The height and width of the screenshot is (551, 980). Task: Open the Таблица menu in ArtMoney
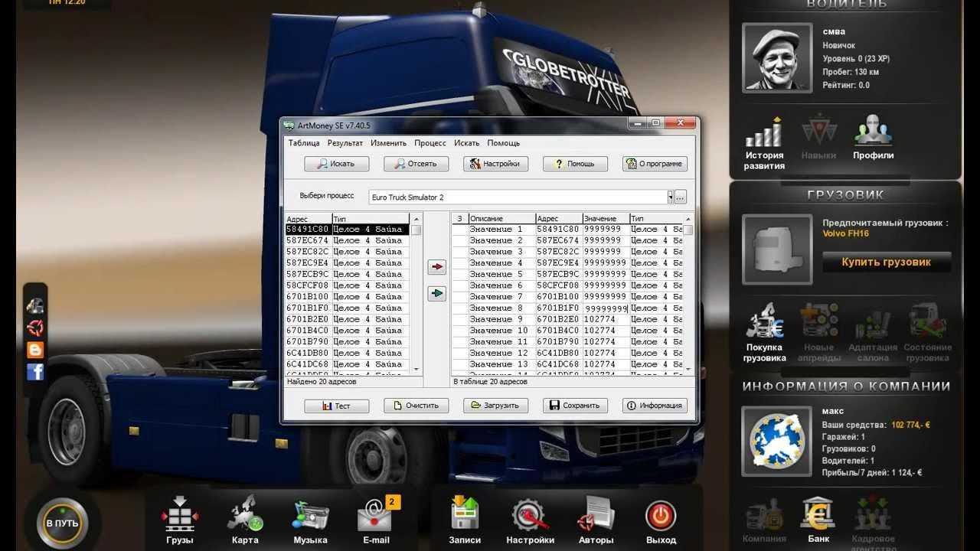tap(304, 143)
